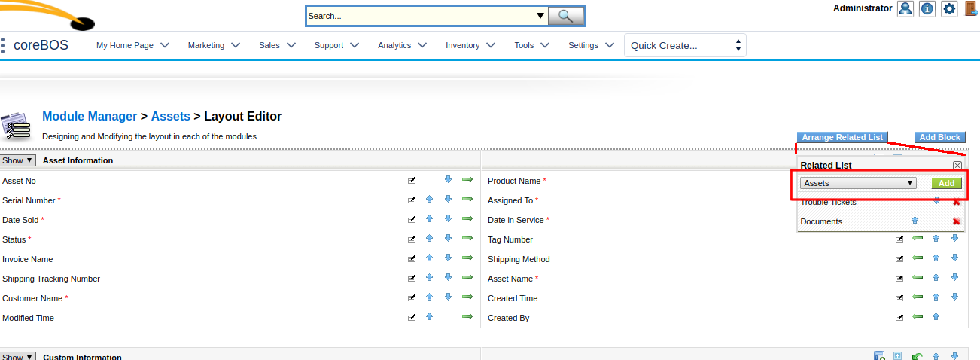980x360 pixels.
Task: Open the user profile icon beside Administrator
Action: [905, 9]
